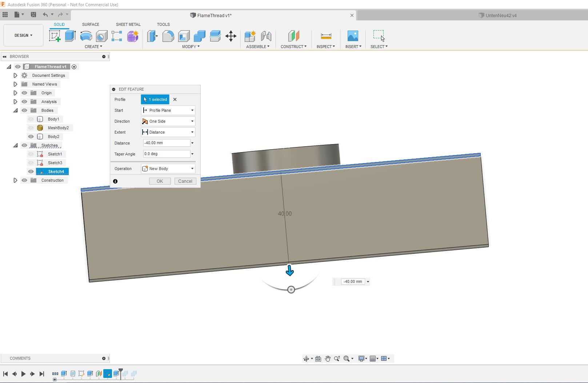The width and height of the screenshot is (588, 383).
Task: Open the Measure tool under Inspect
Action: click(x=326, y=36)
